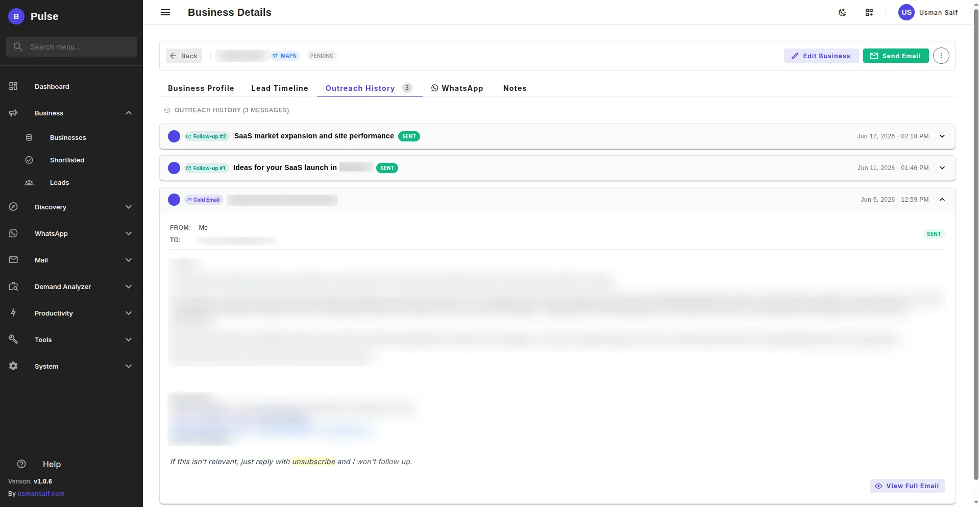
Task: Click the MAPS source badge
Action: (284, 56)
